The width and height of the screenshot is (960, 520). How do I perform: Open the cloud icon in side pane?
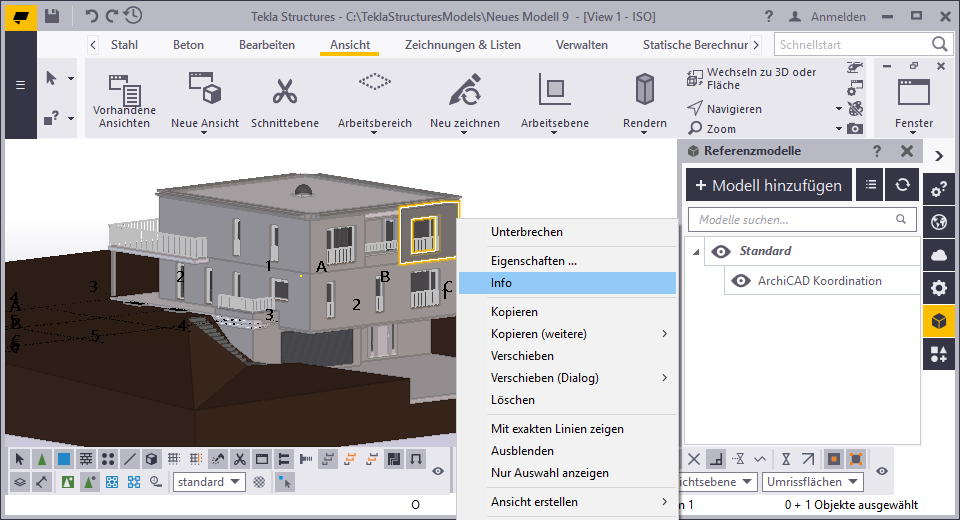pyautogui.click(x=939, y=255)
